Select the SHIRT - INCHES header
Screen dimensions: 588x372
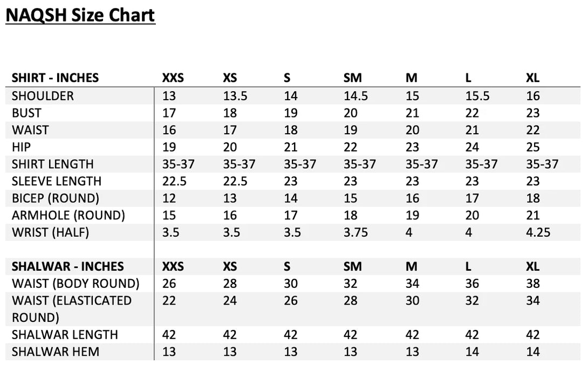55,78
